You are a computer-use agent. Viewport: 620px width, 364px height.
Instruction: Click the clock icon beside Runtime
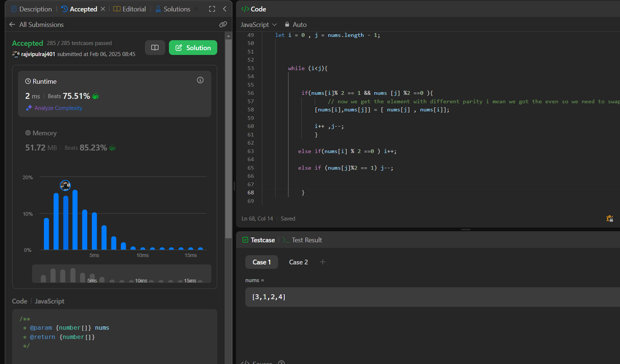pyautogui.click(x=28, y=82)
